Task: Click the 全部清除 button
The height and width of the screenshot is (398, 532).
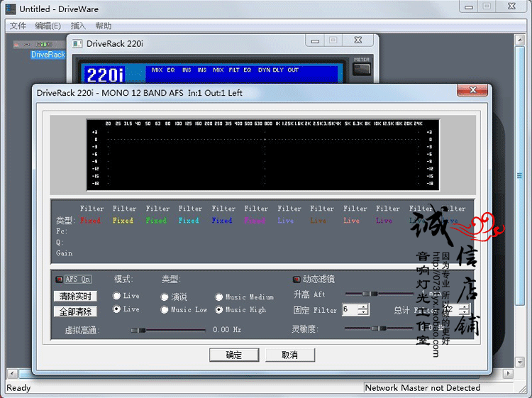Action: 75,311
